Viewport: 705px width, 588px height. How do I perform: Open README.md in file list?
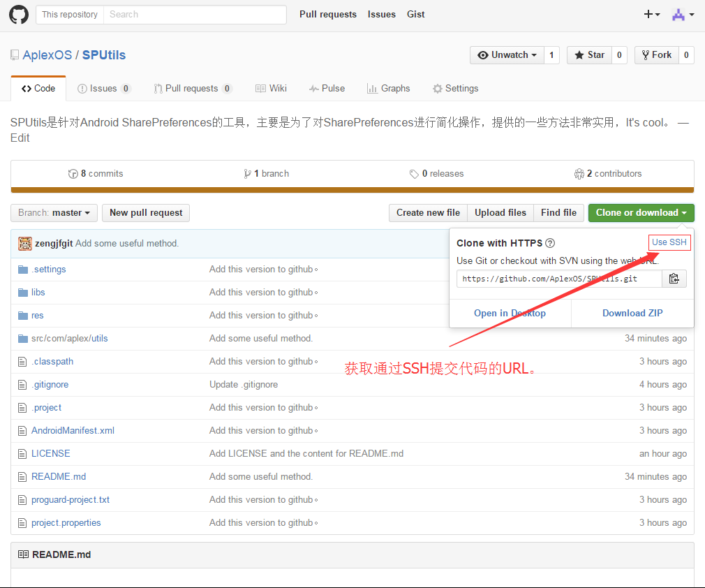point(59,477)
